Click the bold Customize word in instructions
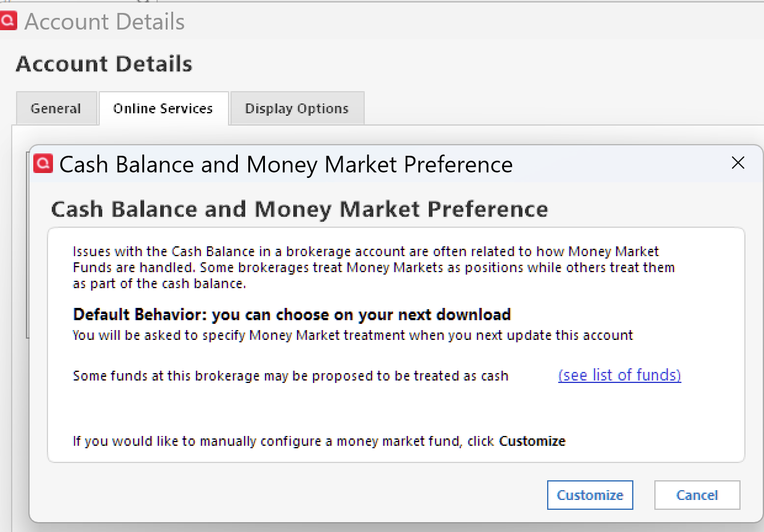Viewport: 764px width, 532px height. tap(532, 441)
